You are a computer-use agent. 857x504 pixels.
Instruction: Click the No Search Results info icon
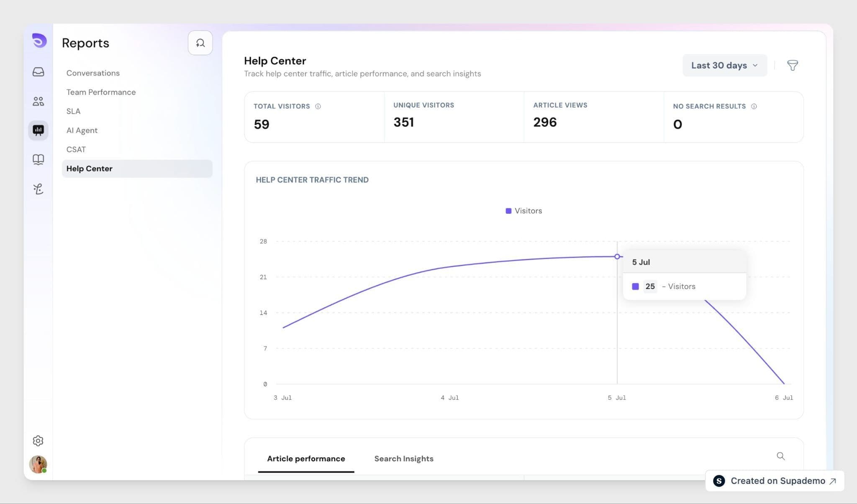tap(754, 106)
